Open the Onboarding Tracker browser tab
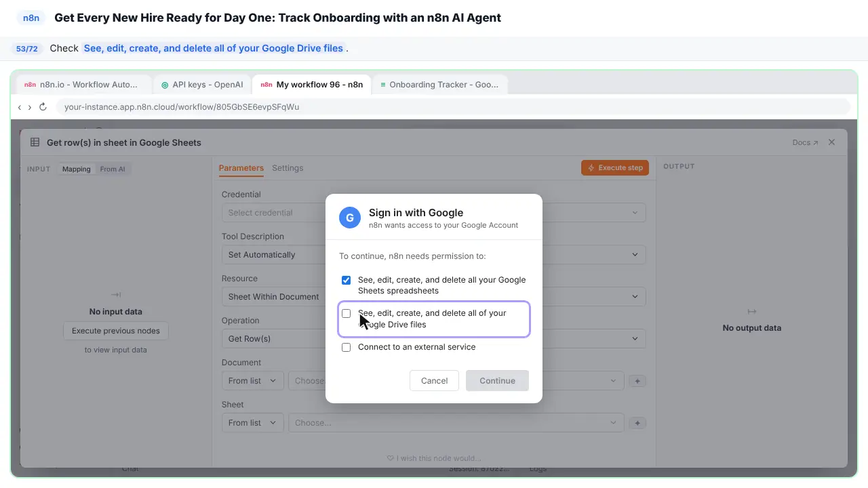Viewport: 868px width, 488px height. (439, 85)
